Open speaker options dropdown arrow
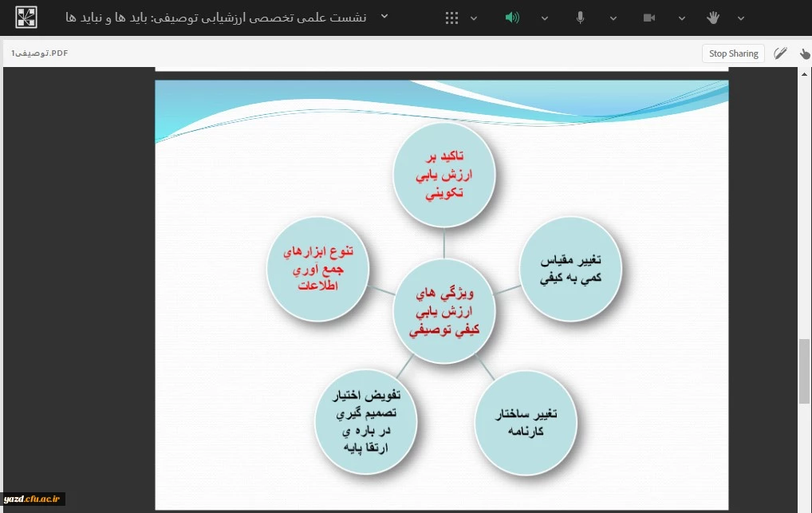The image size is (812, 513). point(545,18)
